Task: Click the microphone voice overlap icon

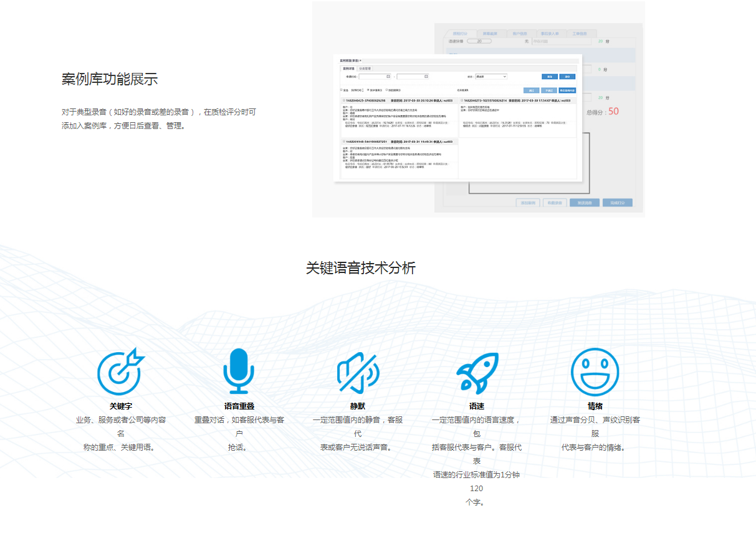Action: 239,371
